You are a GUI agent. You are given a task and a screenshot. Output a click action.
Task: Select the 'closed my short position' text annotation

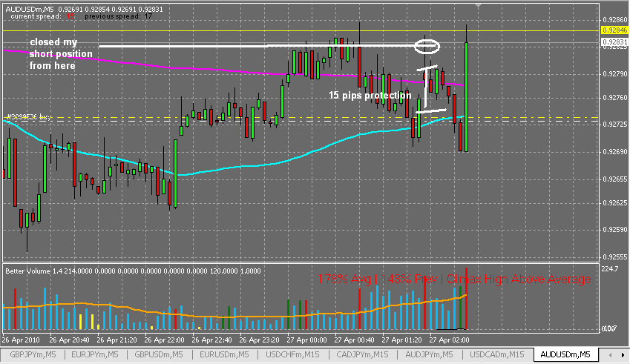[61, 54]
